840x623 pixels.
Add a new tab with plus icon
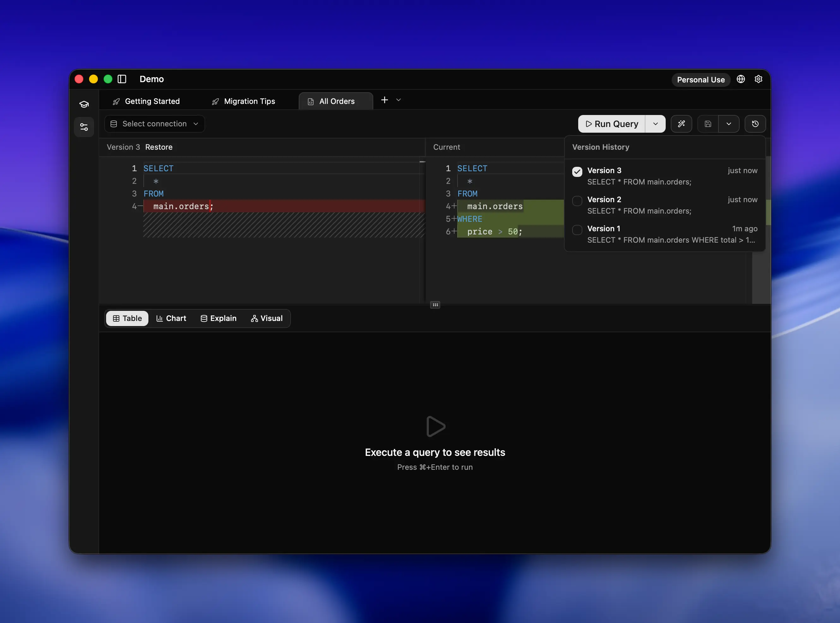(x=384, y=100)
